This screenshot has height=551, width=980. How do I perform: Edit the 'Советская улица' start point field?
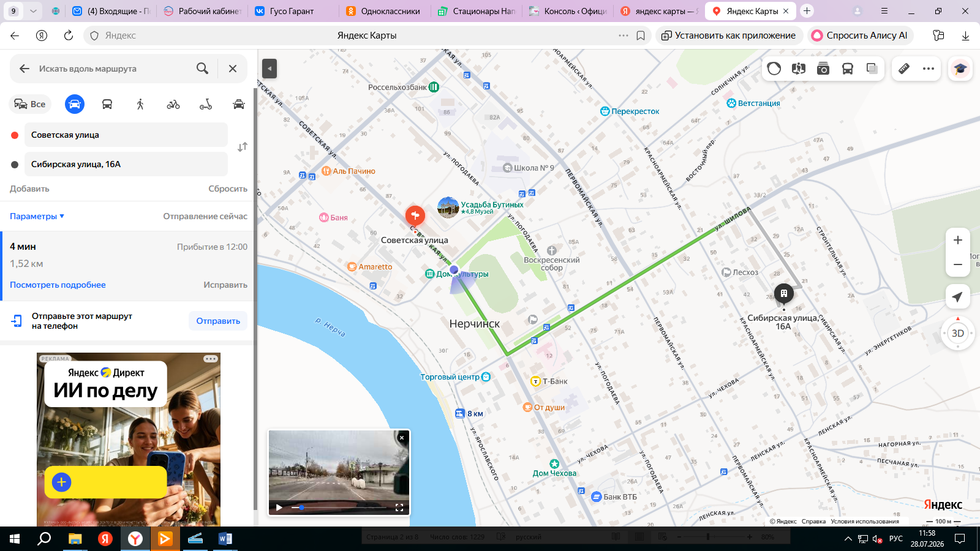126,135
